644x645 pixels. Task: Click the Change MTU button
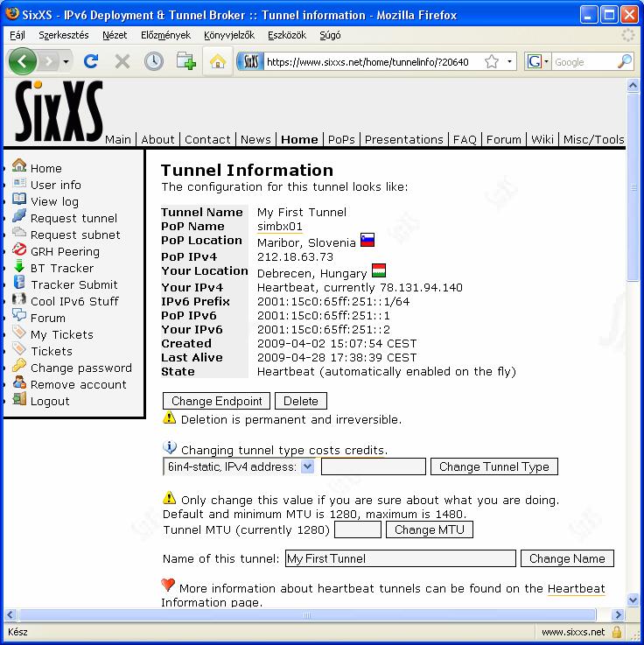[430, 529]
